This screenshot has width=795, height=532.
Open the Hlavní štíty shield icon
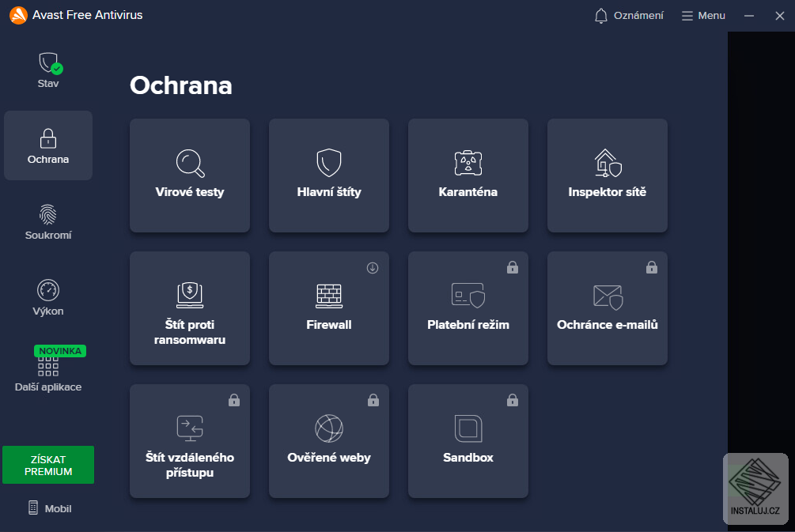pyautogui.click(x=329, y=163)
